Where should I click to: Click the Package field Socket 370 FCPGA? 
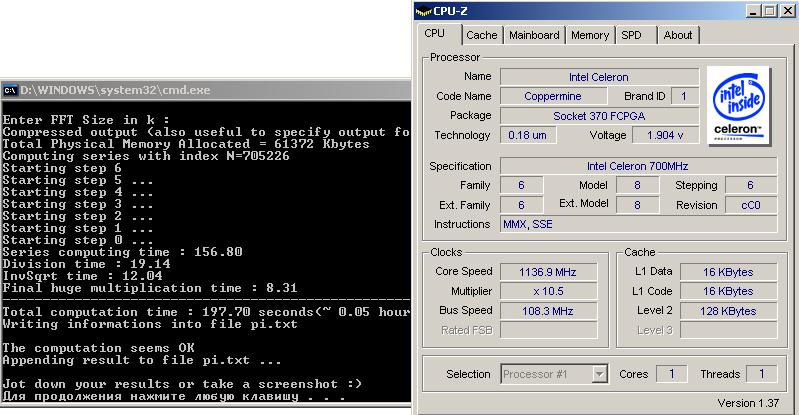599,116
